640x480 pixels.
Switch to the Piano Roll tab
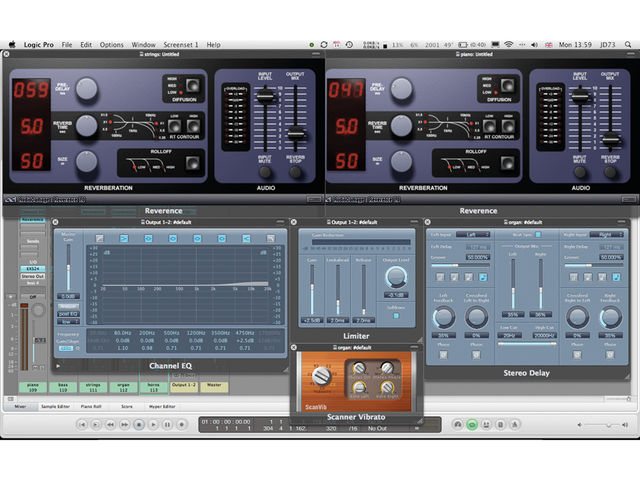[91, 407]
